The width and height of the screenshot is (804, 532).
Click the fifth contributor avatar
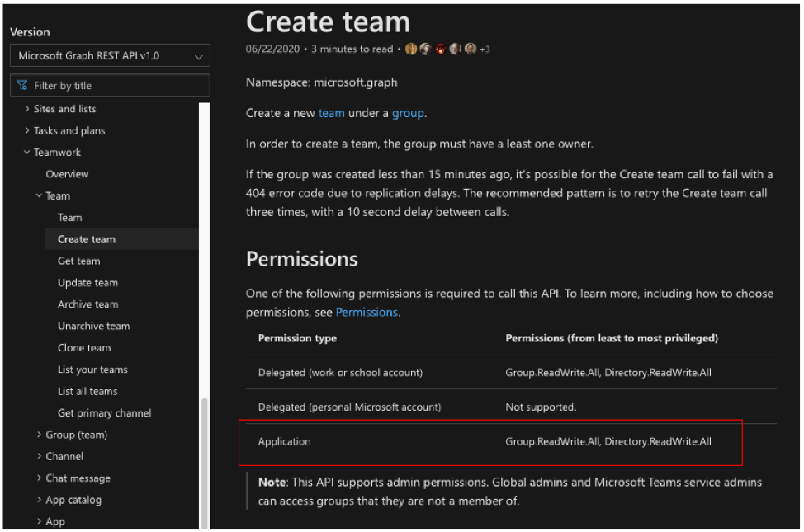[x=471, y=49]
